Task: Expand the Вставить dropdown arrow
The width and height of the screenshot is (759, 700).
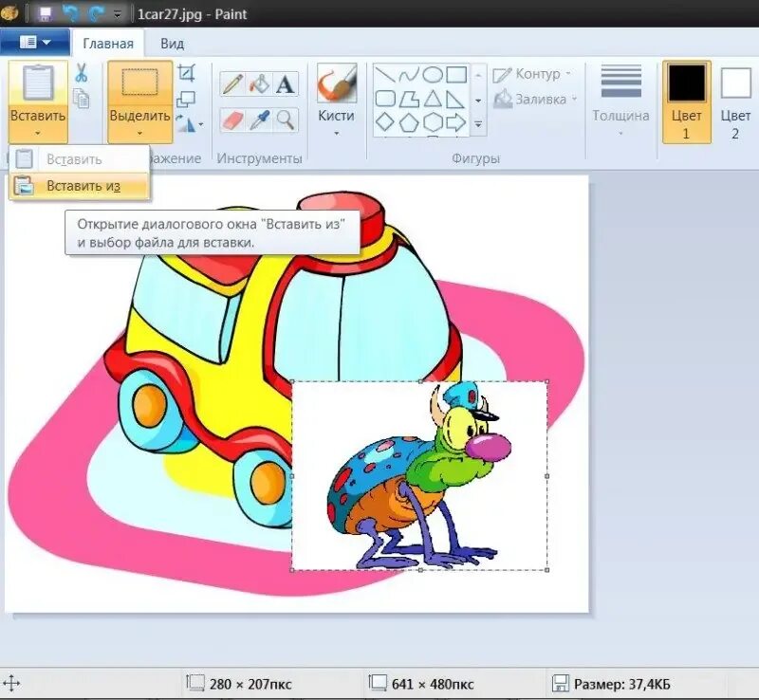Action: point(38,133)
